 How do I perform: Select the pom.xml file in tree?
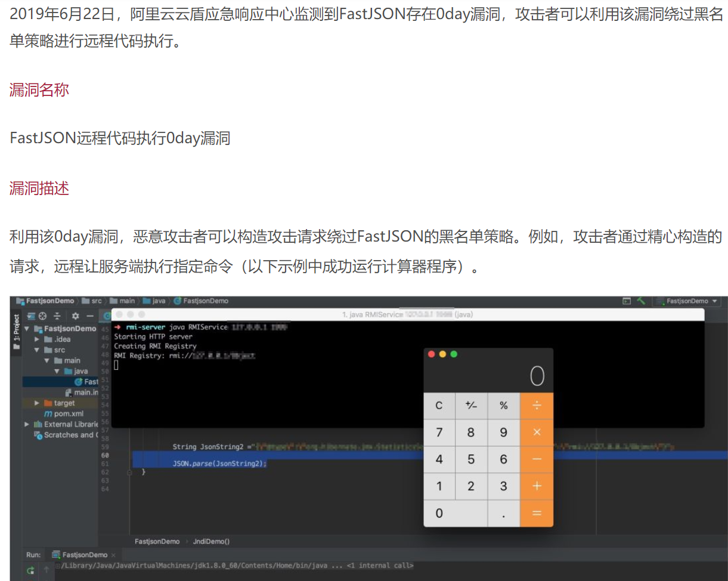click(x=64, y=413)
